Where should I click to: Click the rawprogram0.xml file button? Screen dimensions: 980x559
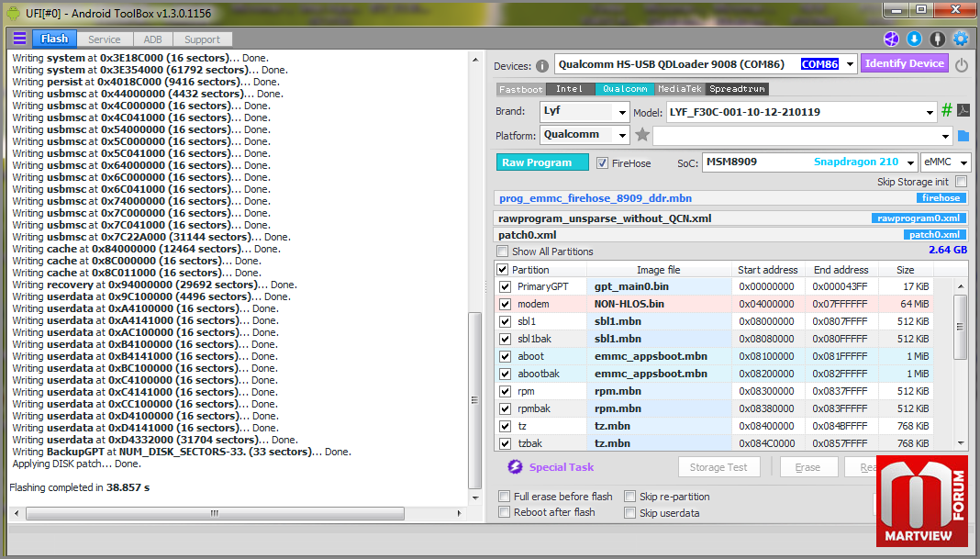coord(919,218)
